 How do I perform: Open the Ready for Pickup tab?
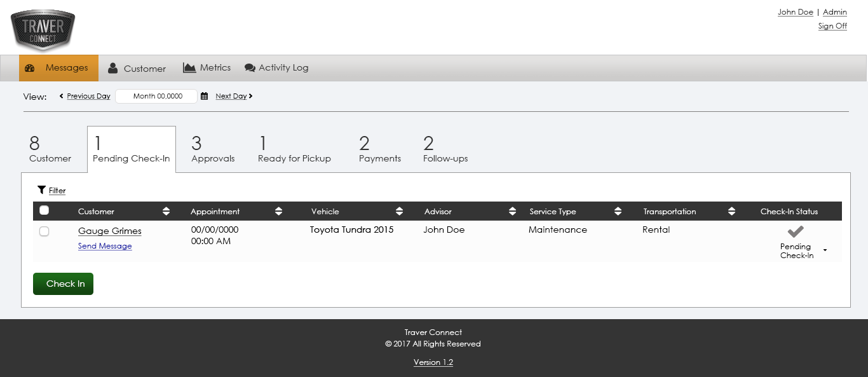coord(294,150)
